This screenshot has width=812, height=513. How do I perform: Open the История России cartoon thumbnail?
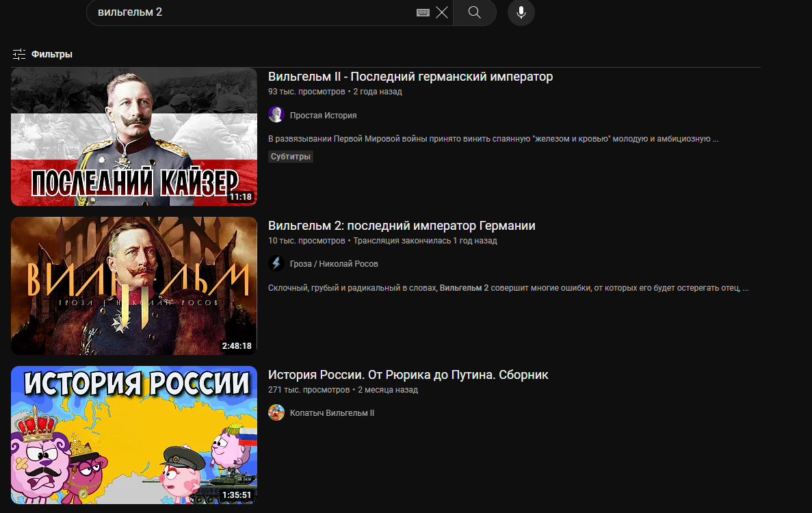coord(134,435)
